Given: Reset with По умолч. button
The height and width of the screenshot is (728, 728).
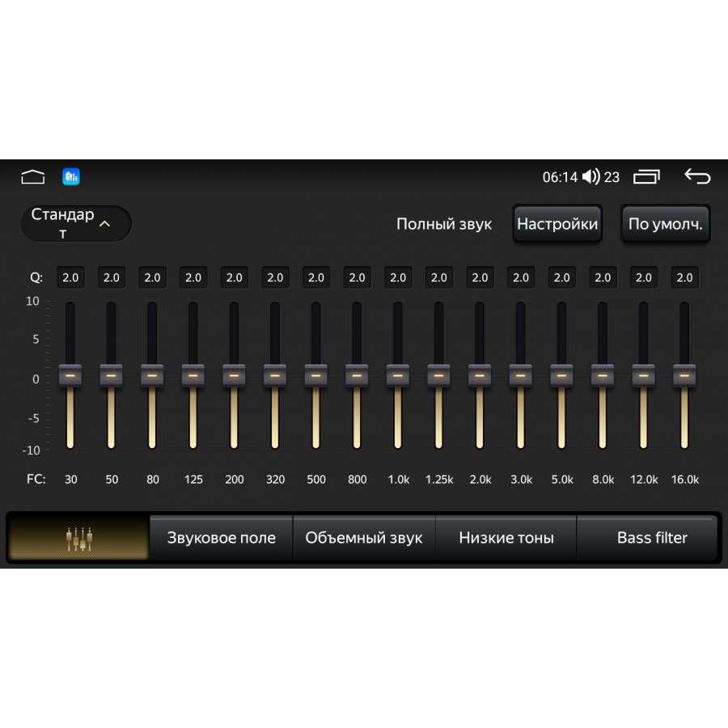Looking at the screenshot, I should tap(665, 223).
